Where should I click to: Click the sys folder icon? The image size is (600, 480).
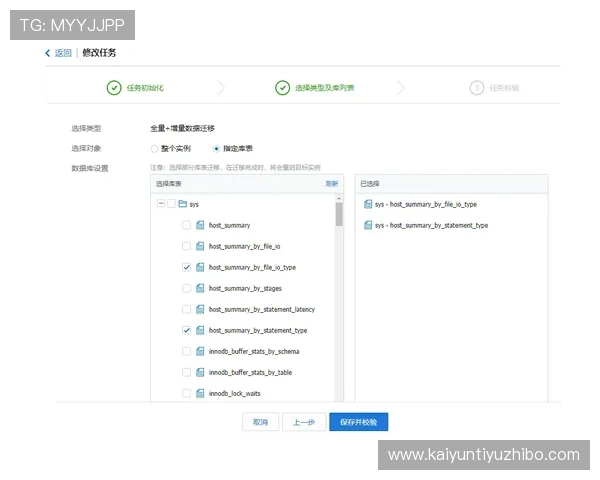tap(182, 204)
